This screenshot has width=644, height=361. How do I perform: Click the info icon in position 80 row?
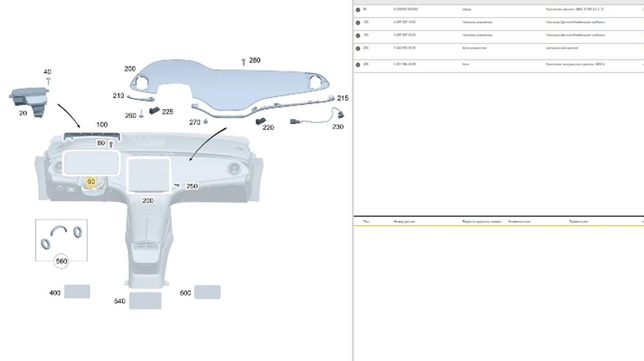(358, 10)
